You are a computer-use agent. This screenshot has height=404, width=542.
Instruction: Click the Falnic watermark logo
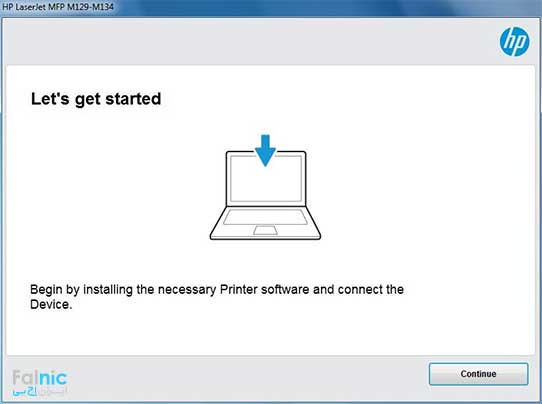tap(39, 383)
